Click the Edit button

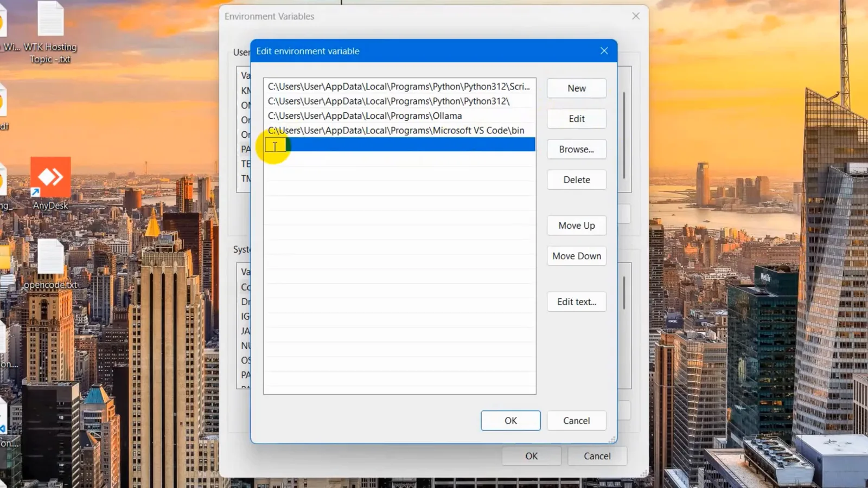576,119
